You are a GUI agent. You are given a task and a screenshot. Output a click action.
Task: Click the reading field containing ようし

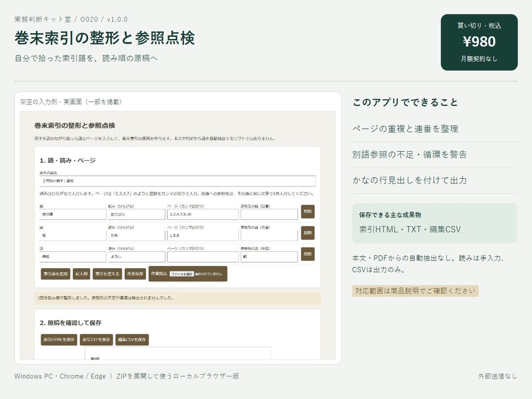137,257
